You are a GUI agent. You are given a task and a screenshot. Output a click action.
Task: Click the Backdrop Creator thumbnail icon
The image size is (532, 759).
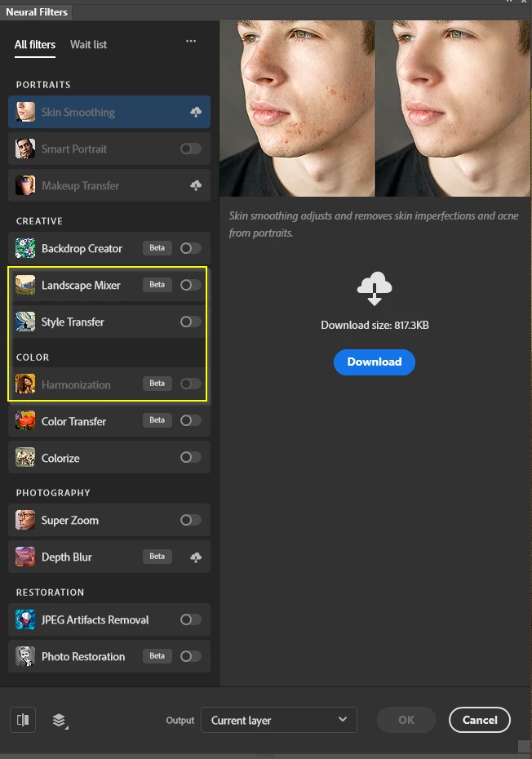(25, 248)
